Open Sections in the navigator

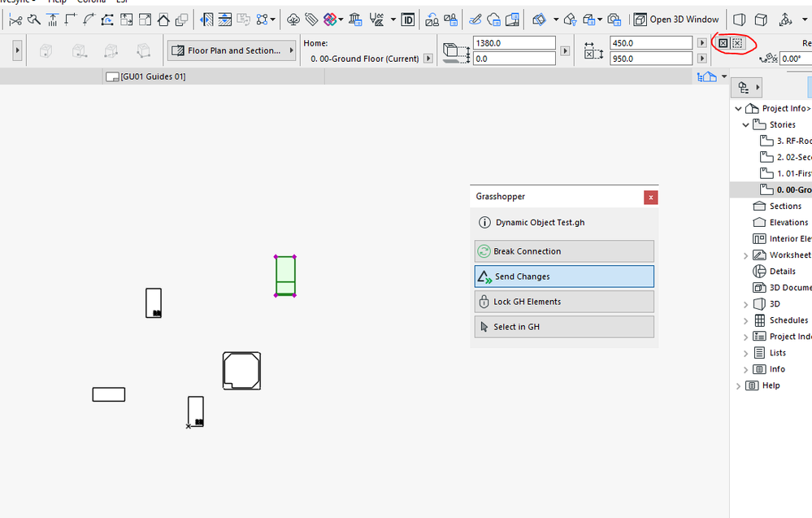click(x=777, y=207)
